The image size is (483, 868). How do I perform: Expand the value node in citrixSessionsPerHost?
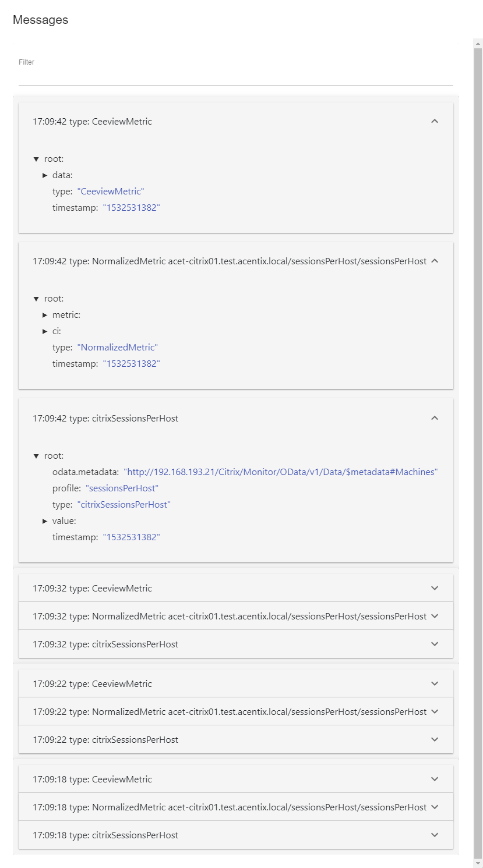pyautogui.click(x=45, y=521)
